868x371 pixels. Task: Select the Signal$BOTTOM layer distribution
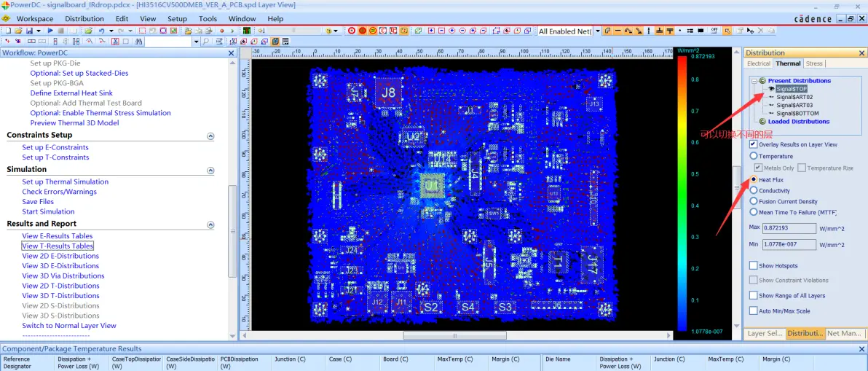pyautogui.click(x=797, y=113)
